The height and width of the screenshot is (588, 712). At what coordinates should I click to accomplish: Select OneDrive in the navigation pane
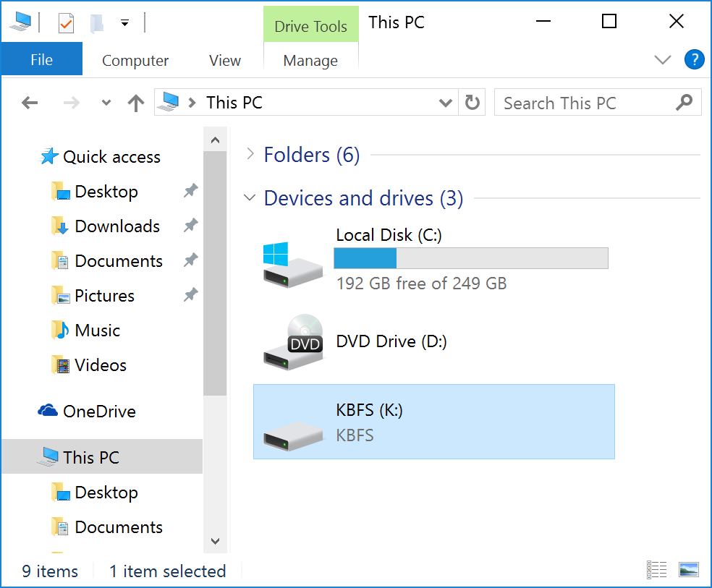(98, 412)
